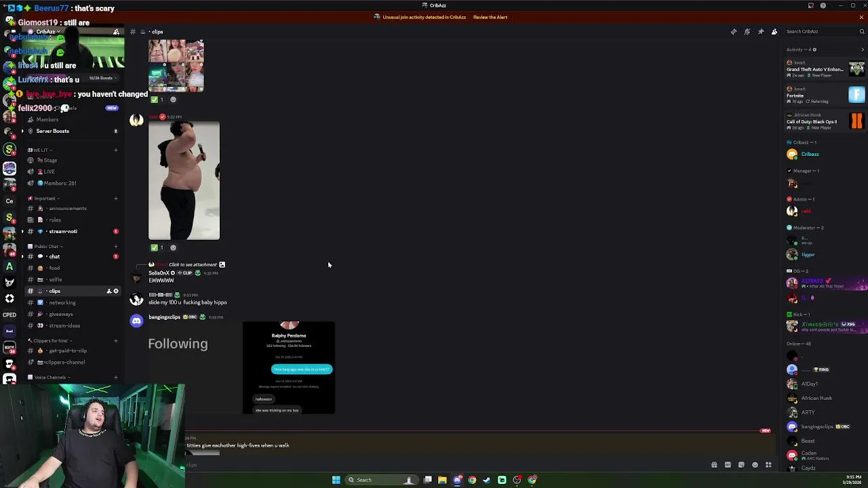868x488 pixels.
Task: Collapse the Voice Channels category
Action: tap(49, 378)
